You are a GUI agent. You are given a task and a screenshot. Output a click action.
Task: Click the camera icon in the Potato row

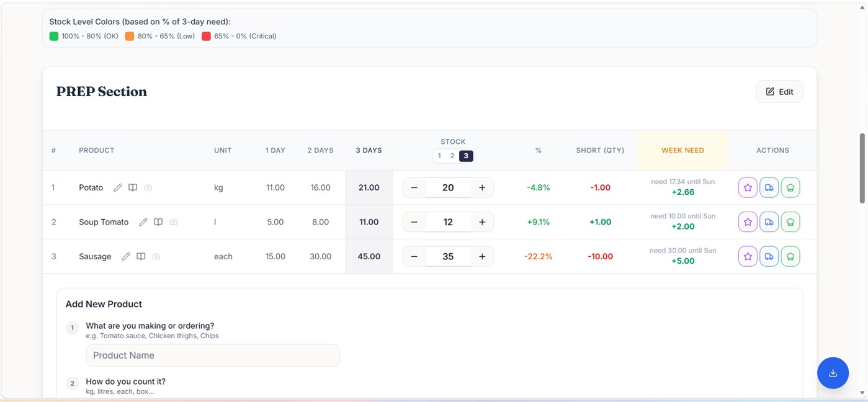148,187
